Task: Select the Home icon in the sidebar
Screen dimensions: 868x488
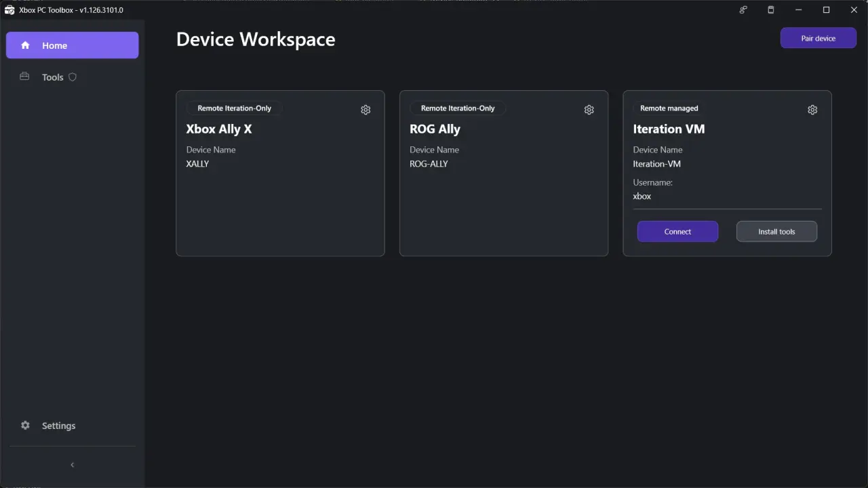Action: (x=24, y=45)
